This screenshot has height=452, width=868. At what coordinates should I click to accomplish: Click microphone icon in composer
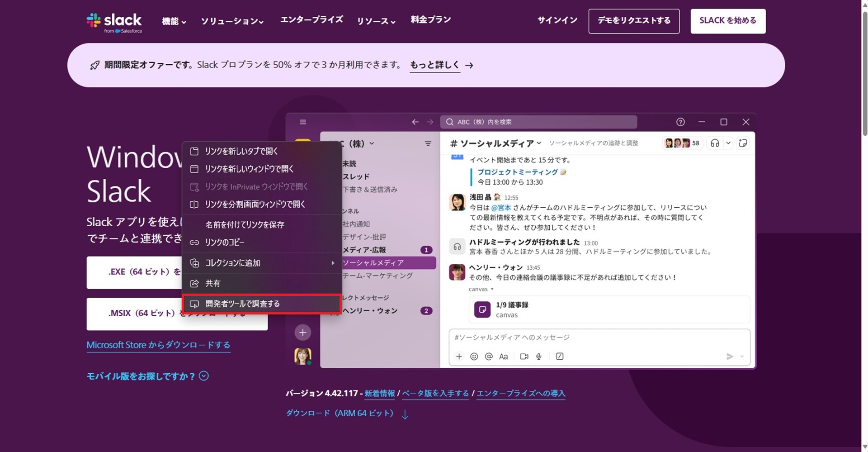[539, 357]
